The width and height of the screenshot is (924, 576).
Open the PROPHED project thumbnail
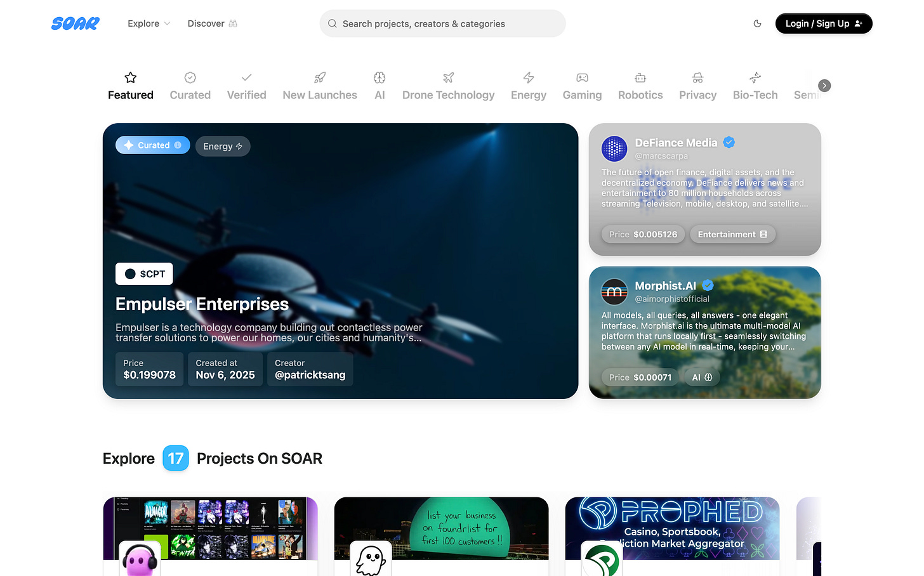(672, 528)
